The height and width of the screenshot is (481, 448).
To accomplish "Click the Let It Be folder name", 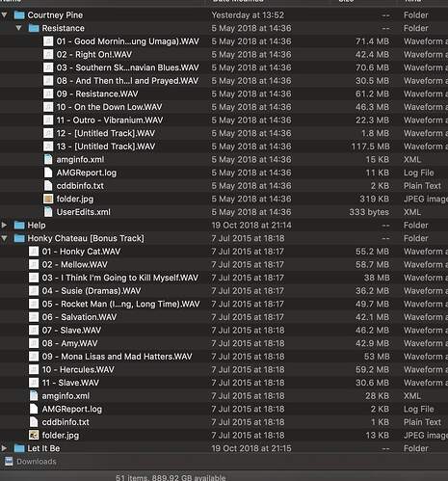I will click(x=43, y=448).
